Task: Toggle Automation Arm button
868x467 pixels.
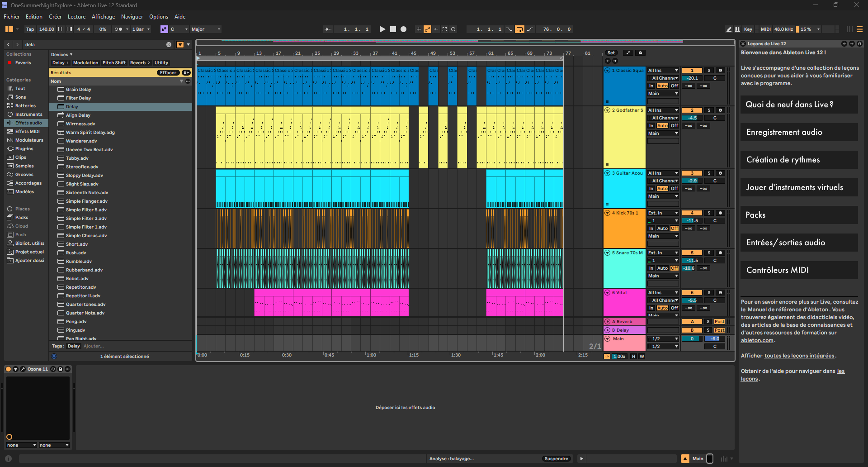Action: (427, 29)
